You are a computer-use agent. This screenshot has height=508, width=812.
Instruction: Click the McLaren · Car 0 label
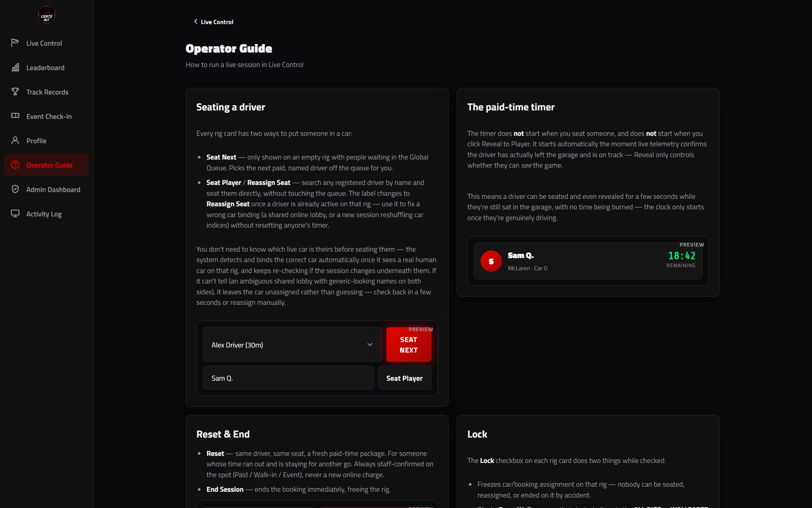527,268
